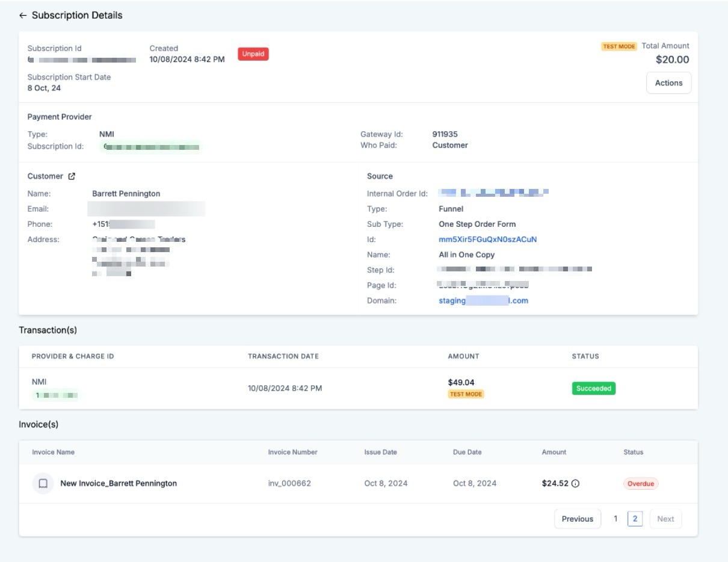Click invoice number inv_000662
The width and height of the screenshot is (728, 562).
289,483
